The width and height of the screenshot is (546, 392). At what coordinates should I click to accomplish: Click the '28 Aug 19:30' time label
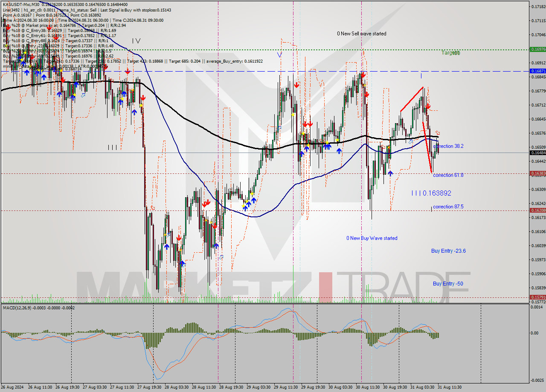pos(231,387)
